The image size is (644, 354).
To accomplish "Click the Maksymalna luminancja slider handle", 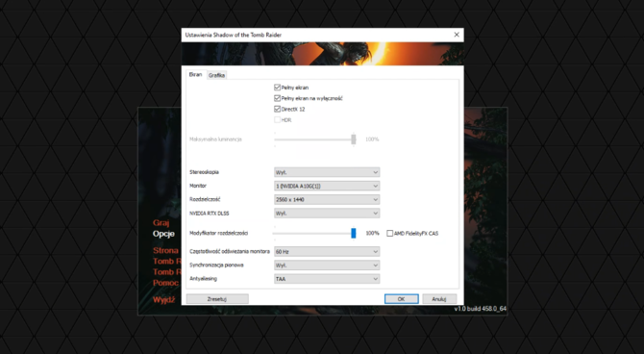I will click(x=353, y=139).
